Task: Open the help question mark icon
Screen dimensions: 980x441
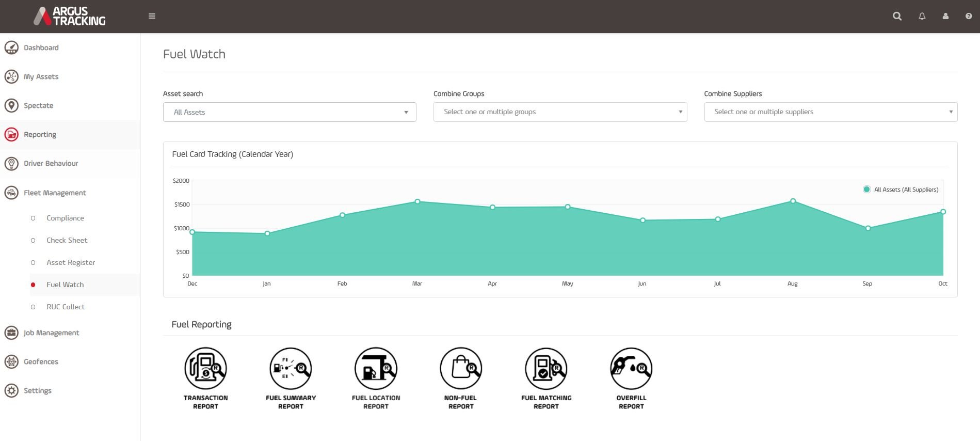Action: [x=969, y=16]
